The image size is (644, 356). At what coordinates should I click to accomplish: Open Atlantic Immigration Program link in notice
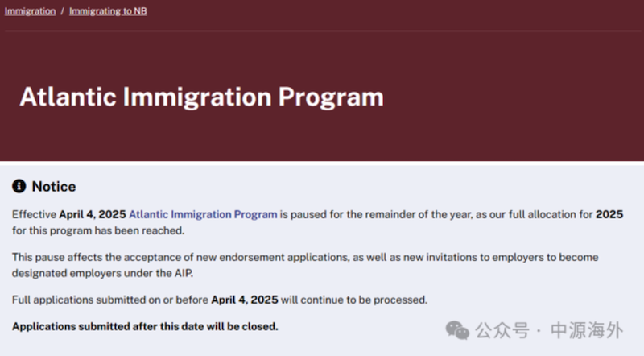pos(203,215)
